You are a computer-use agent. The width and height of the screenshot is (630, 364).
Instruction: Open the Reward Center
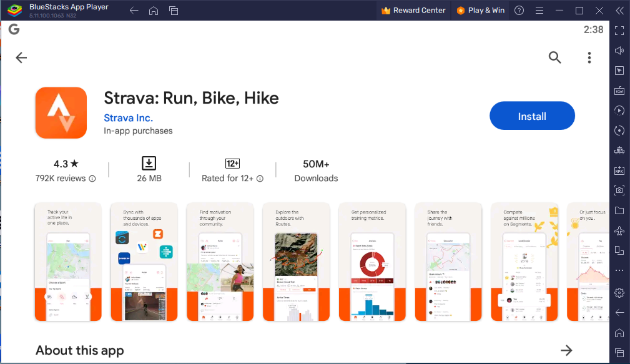(x=413, y=11)
